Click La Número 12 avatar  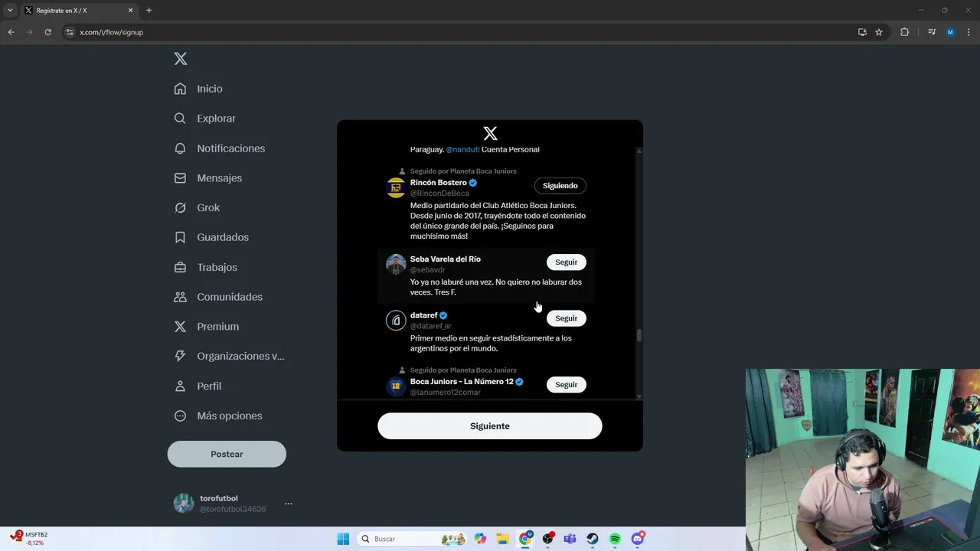pyautogui.click(x=396, y=386)
